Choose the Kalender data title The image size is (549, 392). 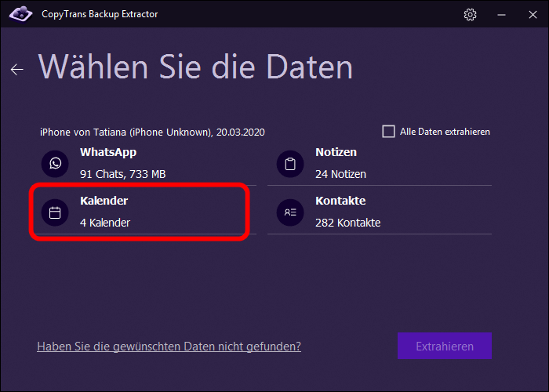104,201
